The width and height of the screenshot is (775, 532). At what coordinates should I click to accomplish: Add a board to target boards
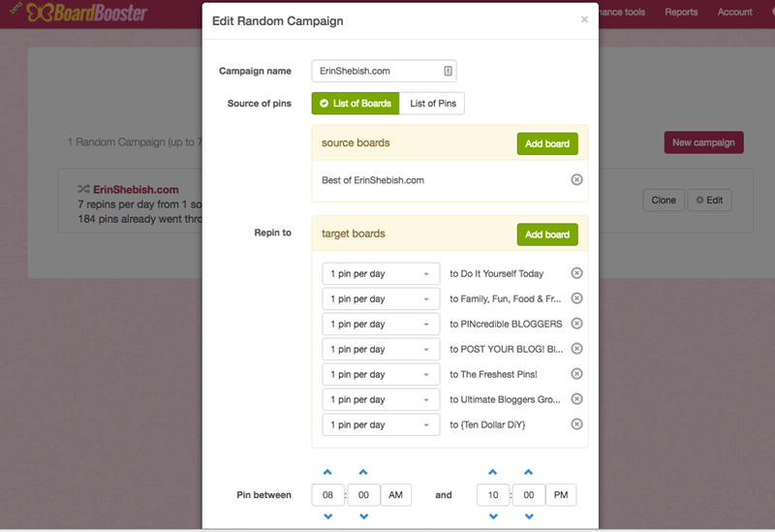[547, 235]
